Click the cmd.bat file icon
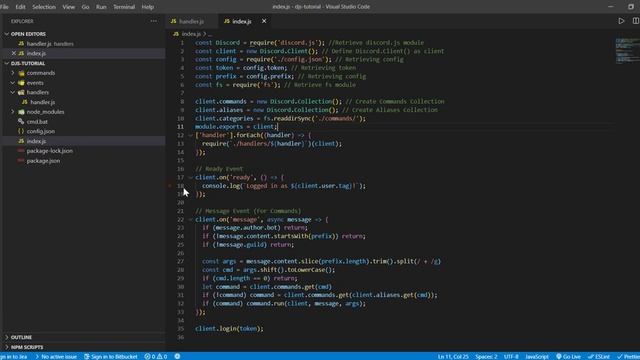 (x=21, y=122)
